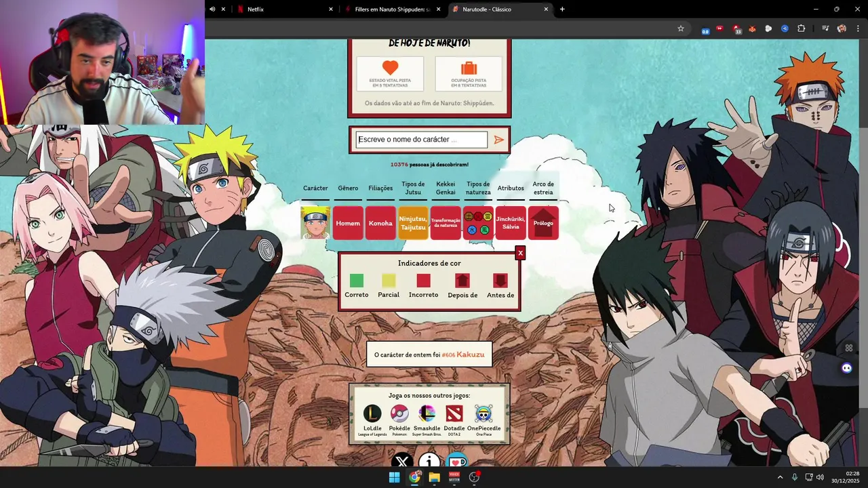Open a new browser tab
Screen dimensions: 868x488
[x=562, y=9]
